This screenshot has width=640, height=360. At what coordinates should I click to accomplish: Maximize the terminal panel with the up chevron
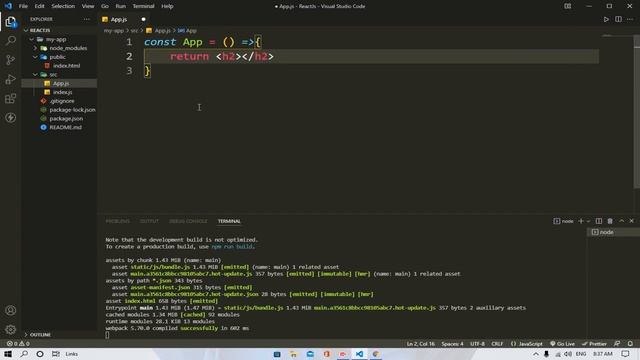click(622, 221)
